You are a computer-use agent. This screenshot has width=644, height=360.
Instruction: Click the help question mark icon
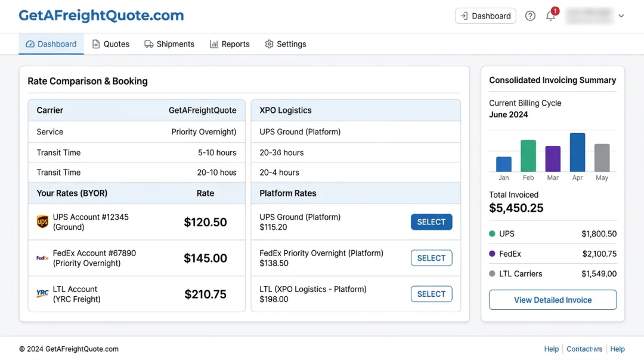tap(530, 16)
